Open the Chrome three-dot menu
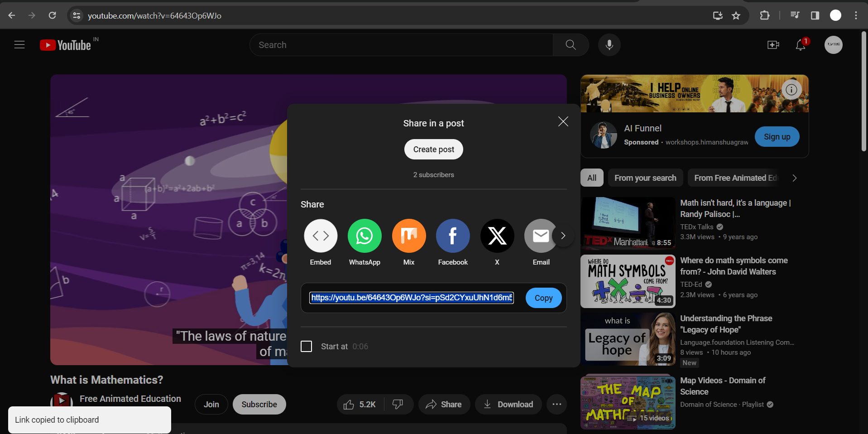This screenshot has height=434, width=868. point(856,15)
